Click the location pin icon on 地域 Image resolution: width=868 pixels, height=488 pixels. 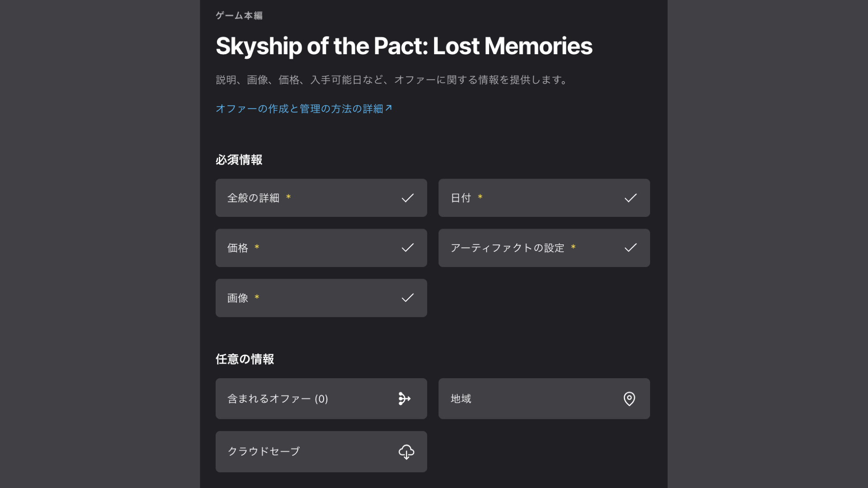(x=629, y=399)
